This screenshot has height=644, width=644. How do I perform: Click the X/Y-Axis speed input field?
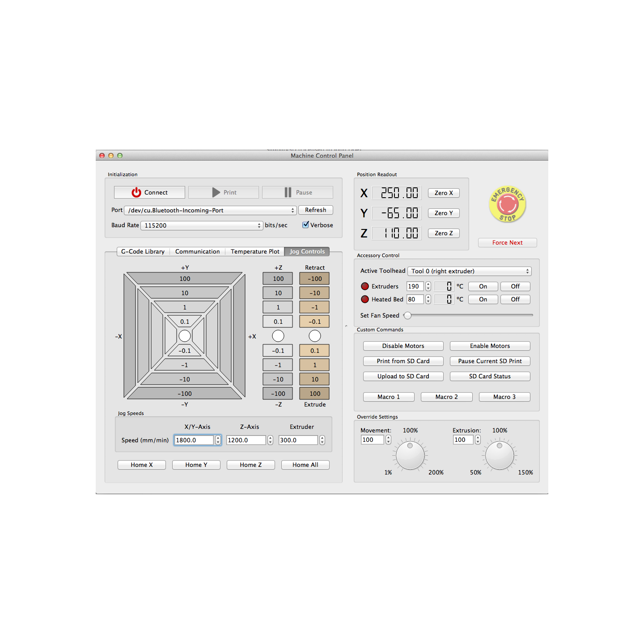[x=194, y=440]
